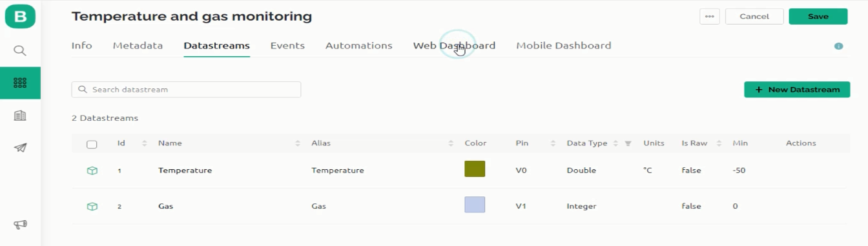Sort by Alias column arrows
Viewport: 868px width, 246px height.
pyautogui.click(x=451, y=143)
